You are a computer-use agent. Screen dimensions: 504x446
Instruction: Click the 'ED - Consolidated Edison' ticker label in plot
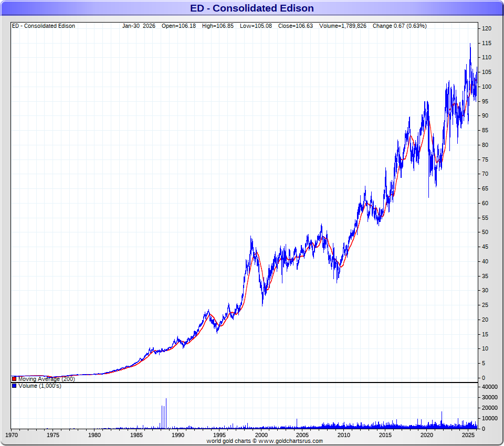(44, 26)
